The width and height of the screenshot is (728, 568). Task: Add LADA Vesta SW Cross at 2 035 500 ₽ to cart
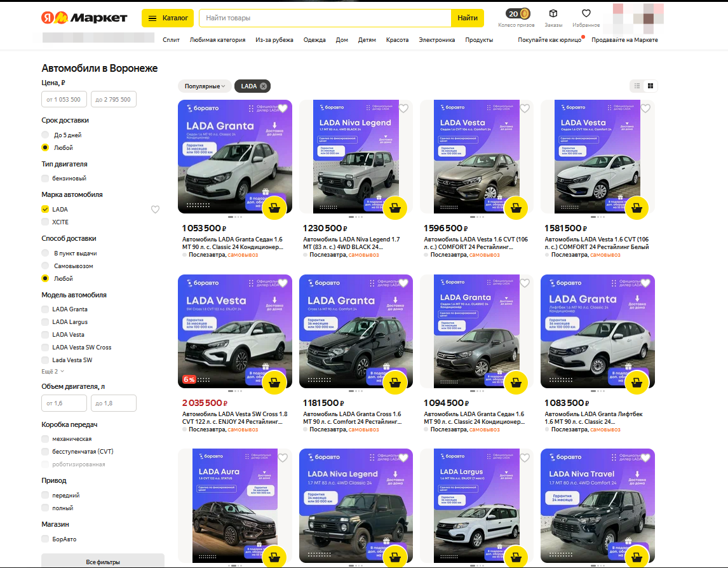pyautogui.click(x=274, y=382)
